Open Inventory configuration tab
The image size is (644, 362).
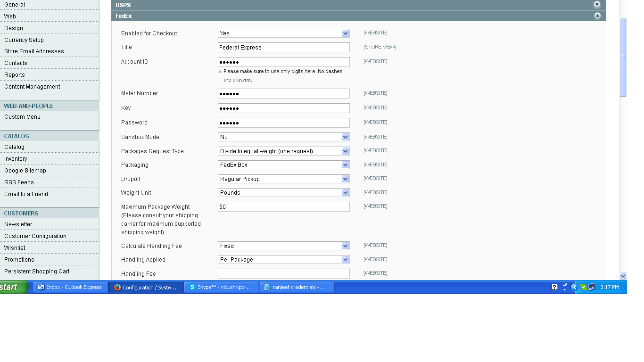(x=50, y=158)
